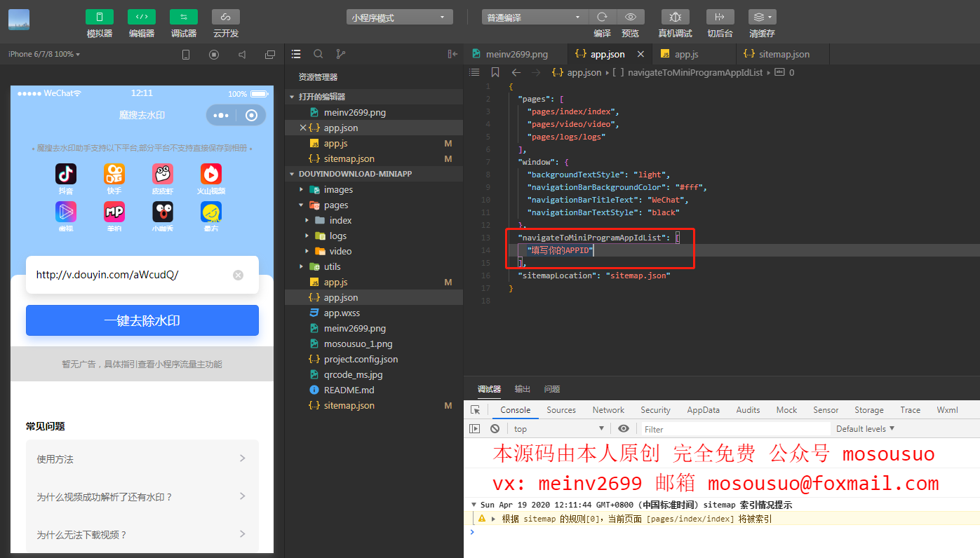The height and width of the screenshot is (558, 980).
Task: Collapse the 打开的编辑器 section
Action: (374, 97)
